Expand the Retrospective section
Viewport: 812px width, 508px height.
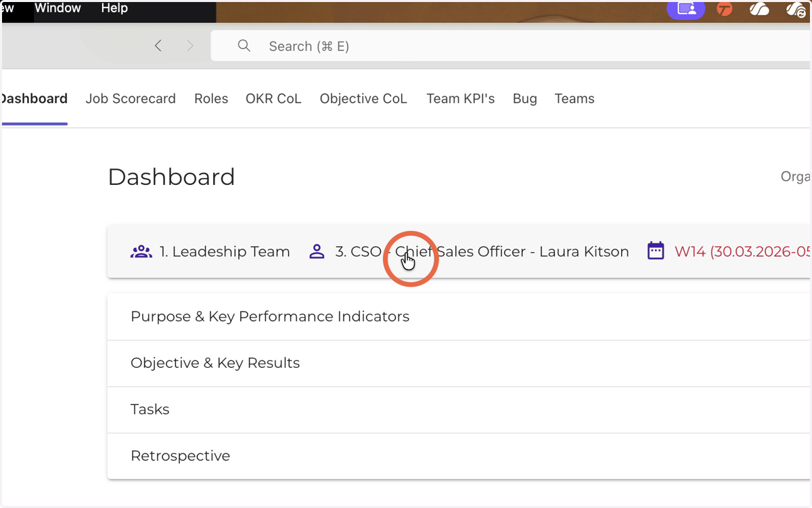(x=459, y=456)
